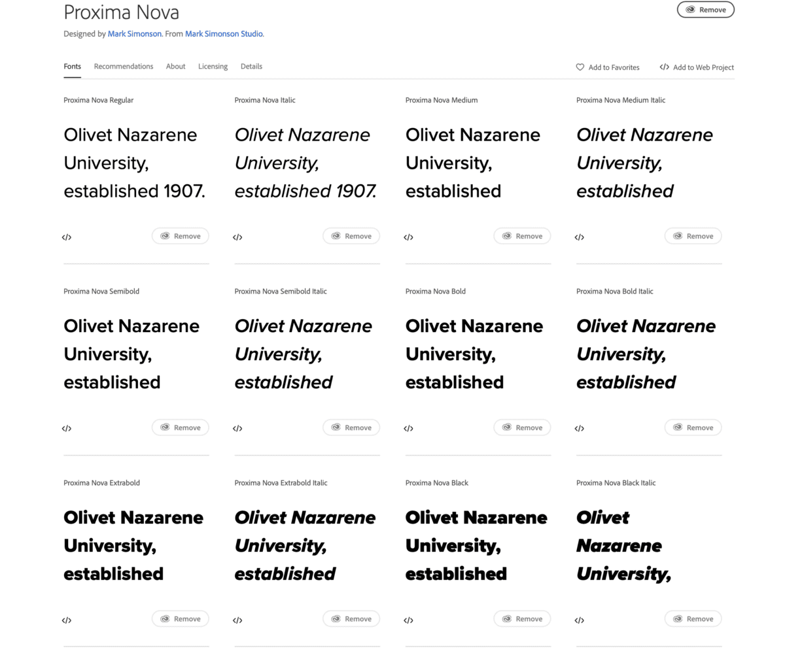Select the code icon below Proxima Nova Bold Italic
The image size is (785, 672).
point(579,428)
